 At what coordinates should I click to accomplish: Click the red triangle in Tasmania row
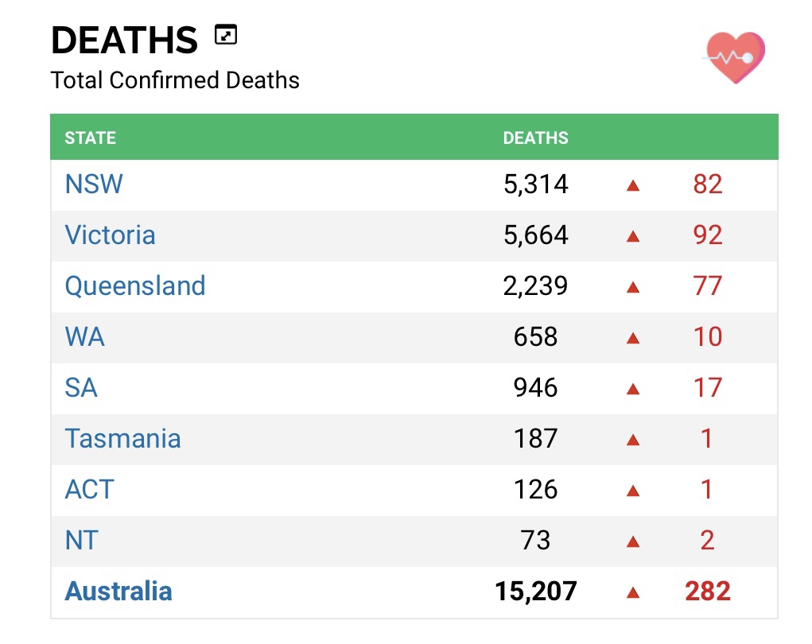pyautogui.click(x=633, y=440)
